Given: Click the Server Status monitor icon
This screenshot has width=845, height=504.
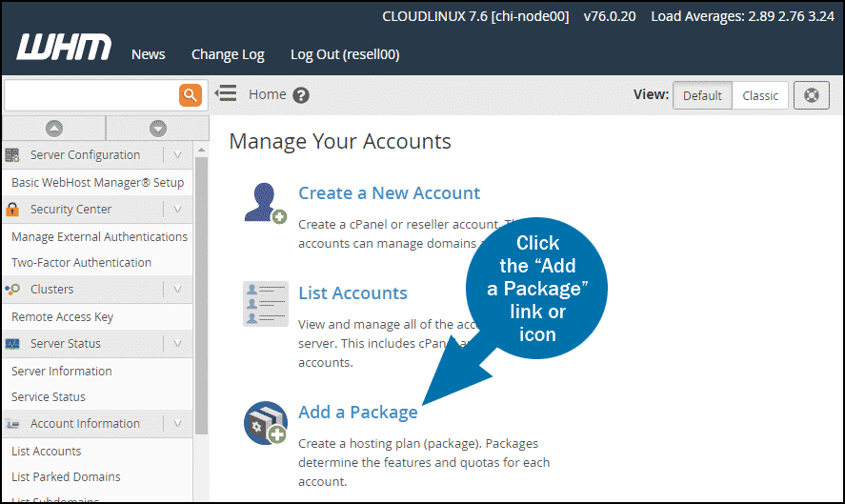Looking at the screenshot, I should click(x=12, y=344).
